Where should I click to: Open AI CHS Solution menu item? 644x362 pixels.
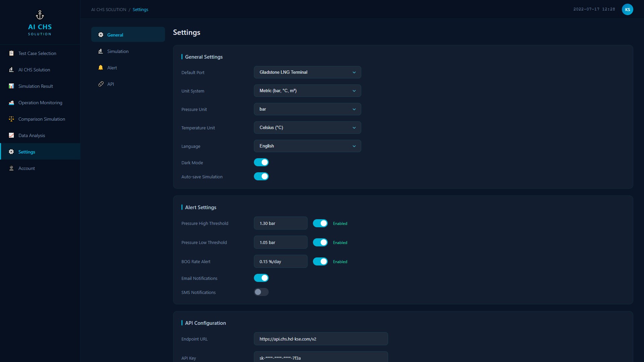tap(40, 70)
